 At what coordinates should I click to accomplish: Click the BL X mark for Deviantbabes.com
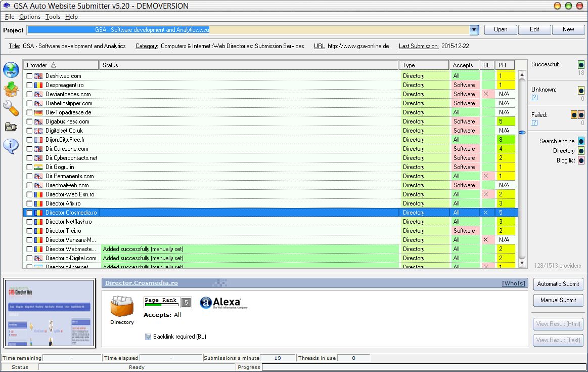[x=486, y=94]
